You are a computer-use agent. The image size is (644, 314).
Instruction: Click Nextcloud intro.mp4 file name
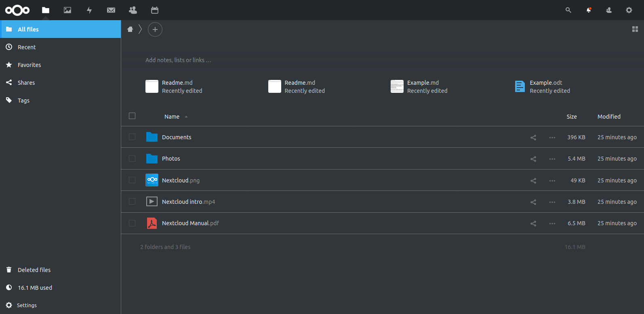pyautogui.click(x=188, y=202)
